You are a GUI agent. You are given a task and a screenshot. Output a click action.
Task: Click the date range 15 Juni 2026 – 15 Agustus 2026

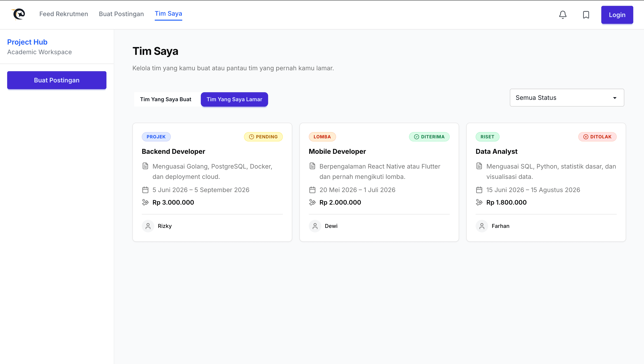533,190
